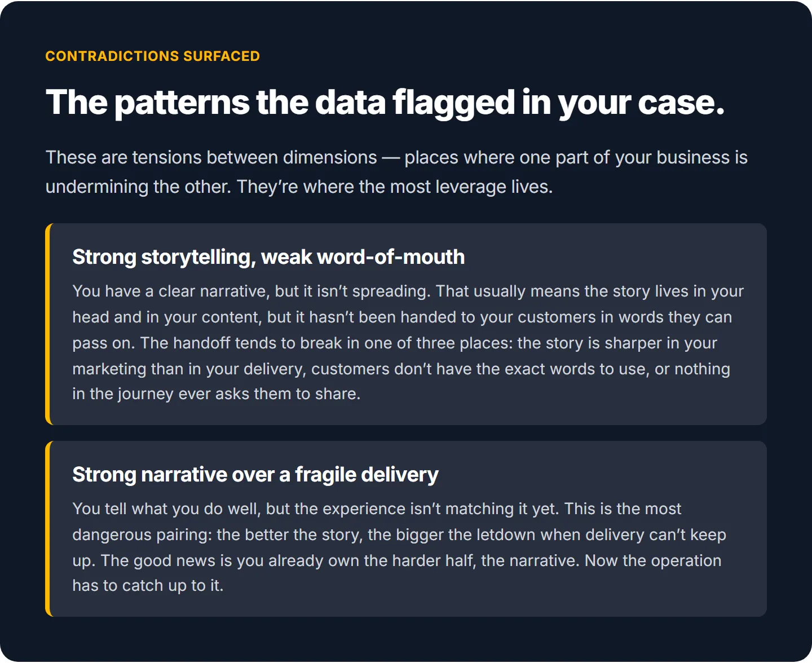
Task: Click the text 'You have a clear narrative'
Action: pyautogui.click(x=171, y=291)
